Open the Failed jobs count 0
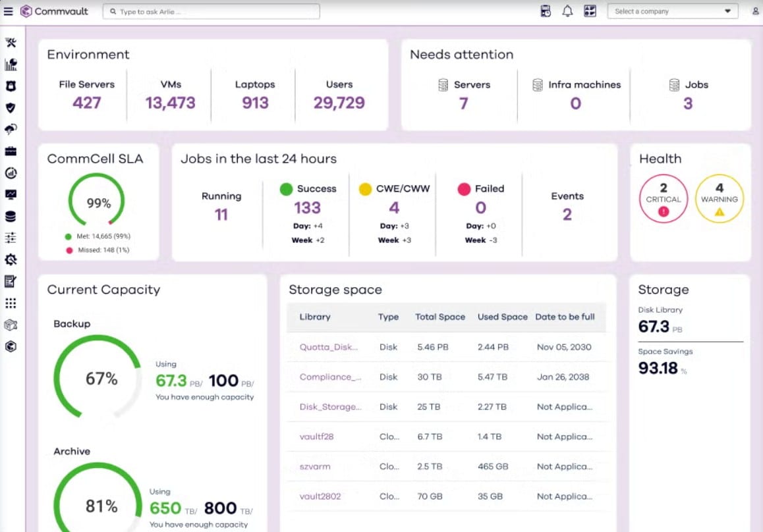Screen dimensions: 763x532 481,207
